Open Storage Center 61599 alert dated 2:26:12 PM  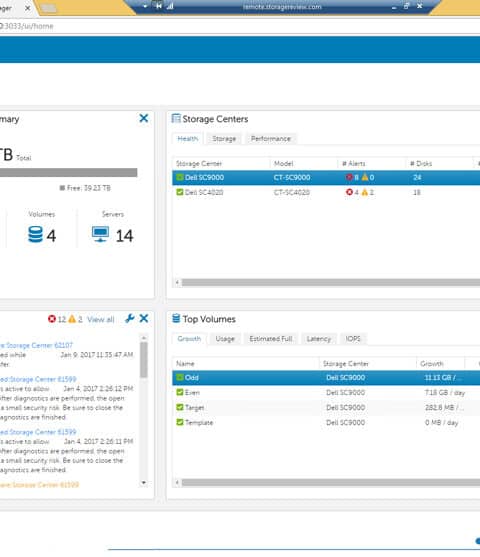[38, 379]
